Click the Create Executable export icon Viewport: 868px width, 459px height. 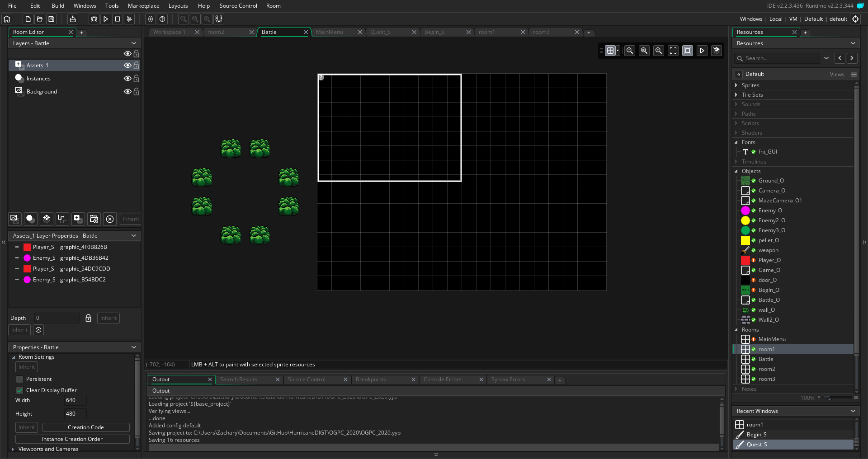tap(72, 19)
